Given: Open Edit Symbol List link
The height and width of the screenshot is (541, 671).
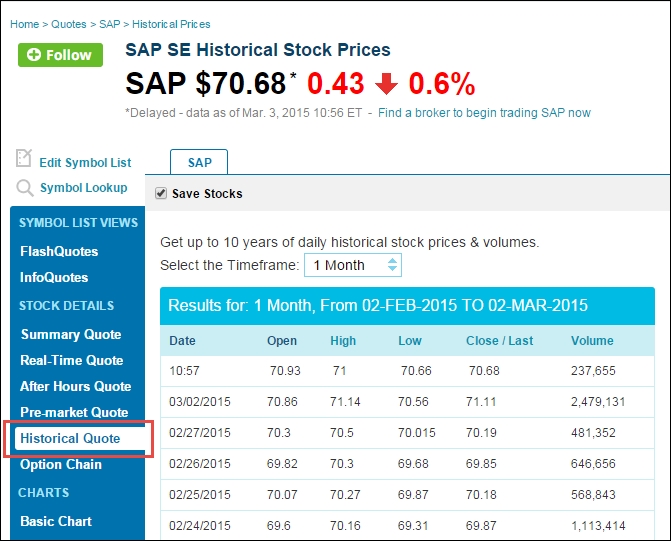Looking at the screenshot, I should pos(85,163).
